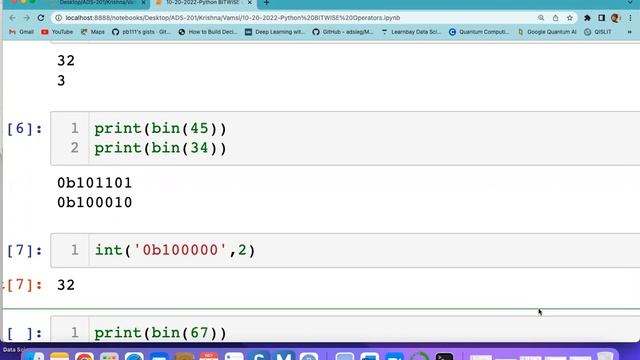640x360 pixels.
Task: Open the Gmail bookmark
Action: click(x=21, y=32)
